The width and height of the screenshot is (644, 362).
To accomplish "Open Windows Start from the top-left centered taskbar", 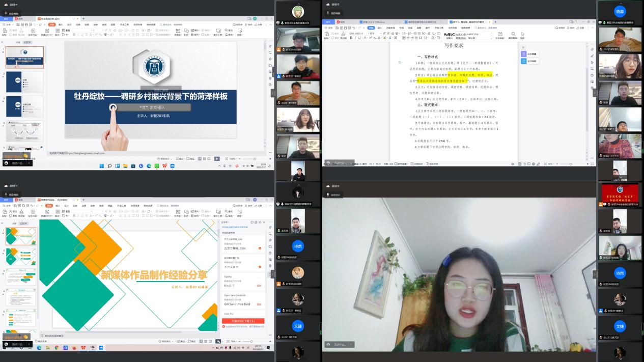I will click(x=101, y=166).
